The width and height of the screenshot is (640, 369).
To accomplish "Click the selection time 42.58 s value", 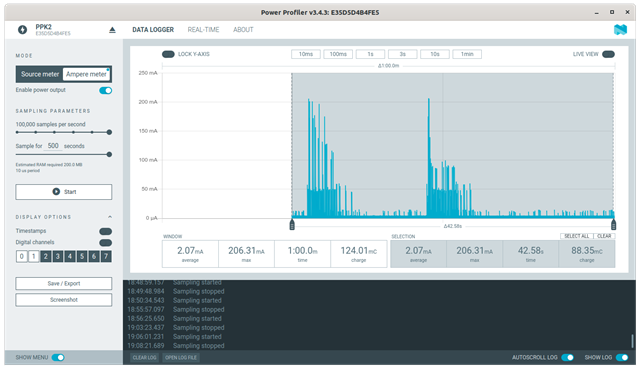I will 531,251.
